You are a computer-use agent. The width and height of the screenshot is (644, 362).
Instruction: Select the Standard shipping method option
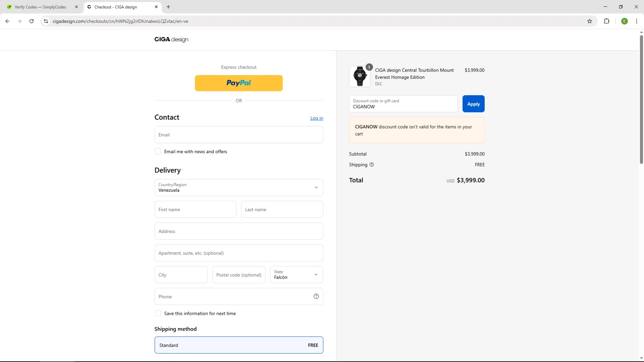(239, 345)
